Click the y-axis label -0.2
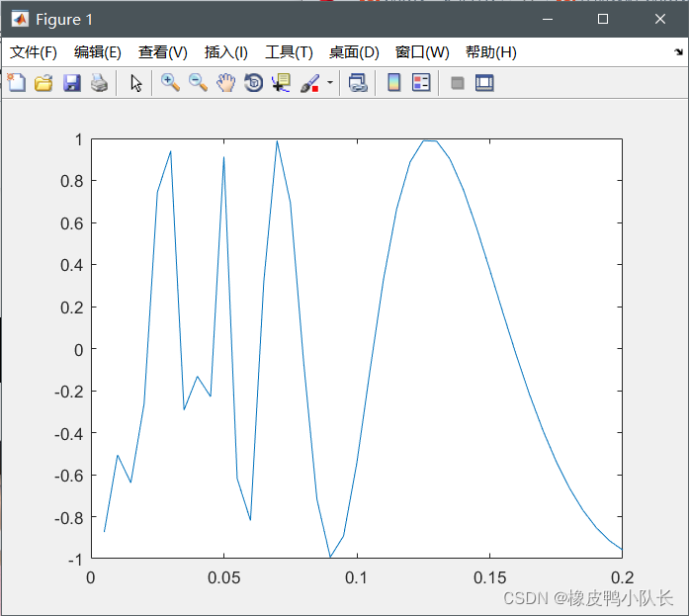The height and width of the screenshot is (616, 689). [69, 392]
